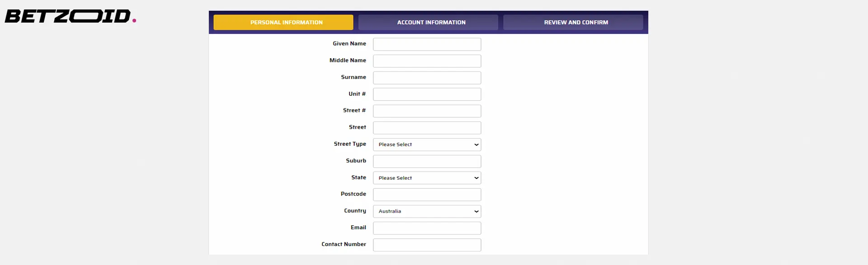Click the Suburb input field
This screenshot has width=868, height=265.
[427, 161]
